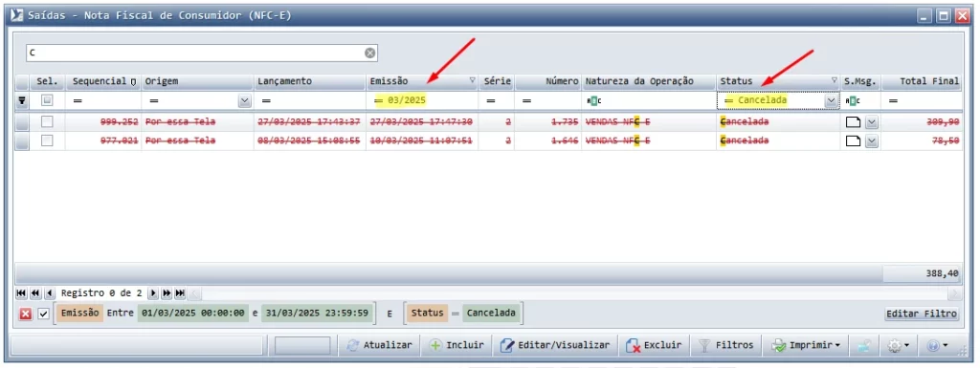The image size is (980, 368).
Task: Go to the first record in navigator
Action: coord(21,293)
